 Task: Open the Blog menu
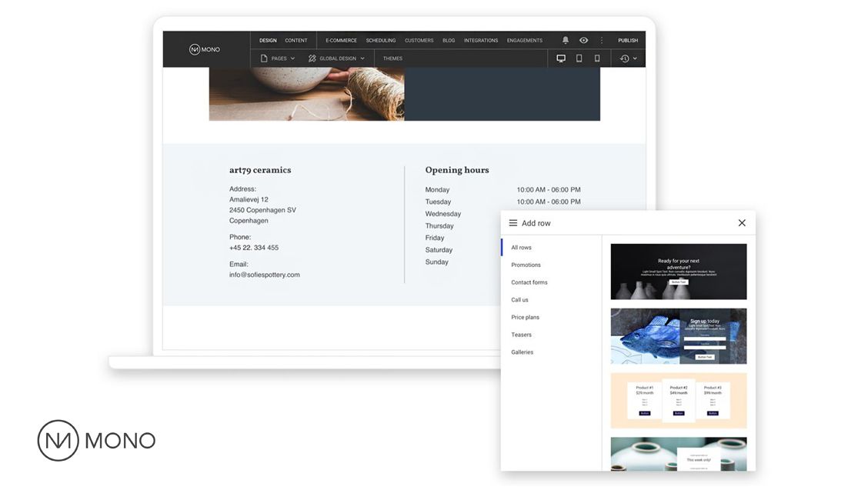[x=449, y=41]
